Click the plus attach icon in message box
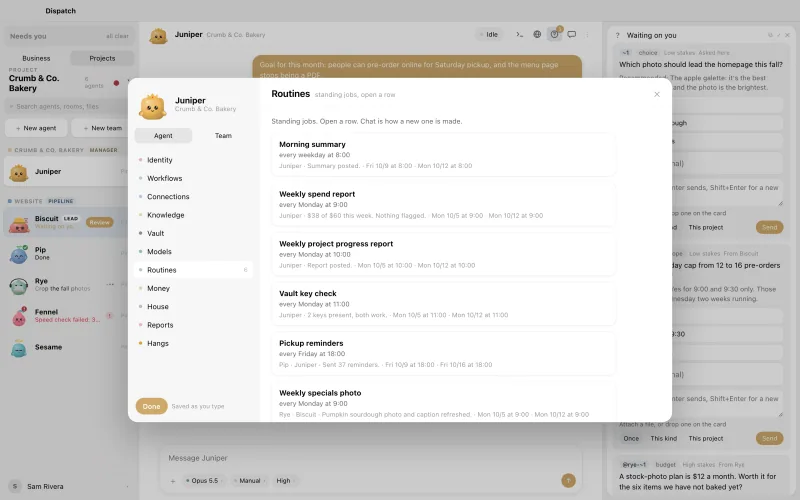 click(x=173, y=481)
